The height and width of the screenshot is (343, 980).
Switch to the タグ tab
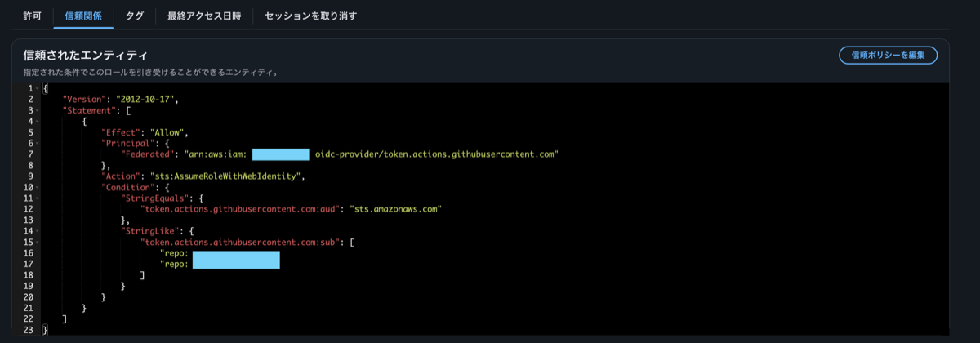134,16
